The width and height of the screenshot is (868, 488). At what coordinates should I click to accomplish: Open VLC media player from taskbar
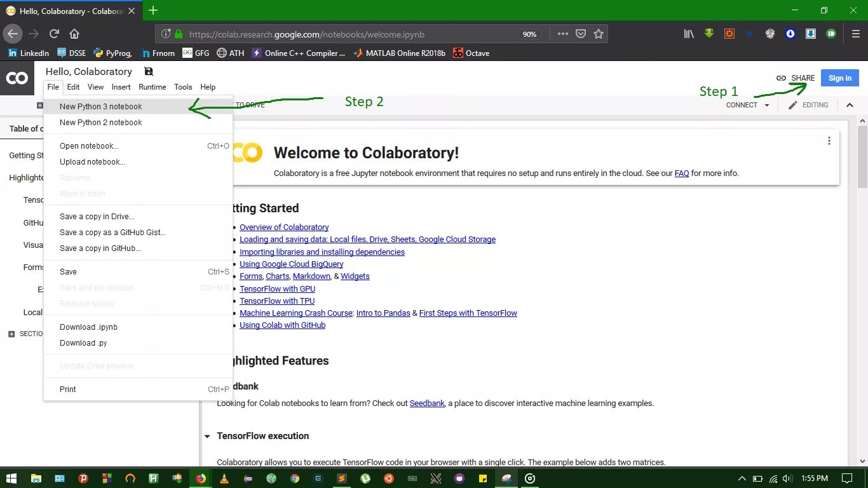point(224,478)
